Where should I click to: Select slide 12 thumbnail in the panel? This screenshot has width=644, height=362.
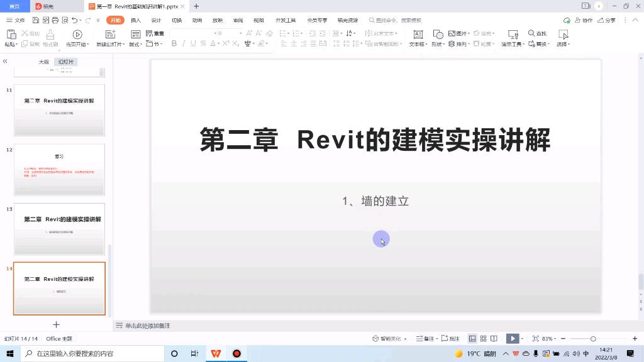tap(59, 170)
